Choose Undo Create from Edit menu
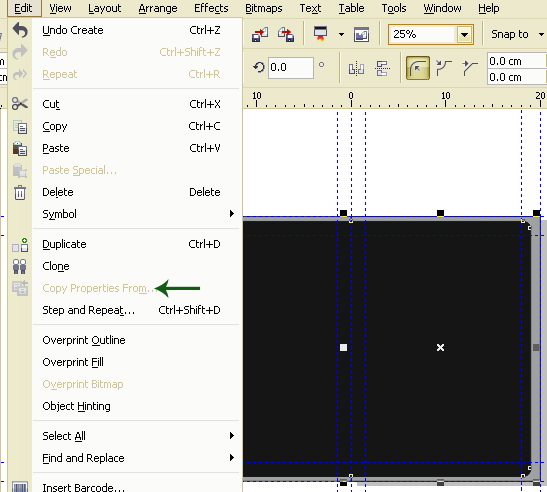This screenshot has height=492, width=547. 136,30
